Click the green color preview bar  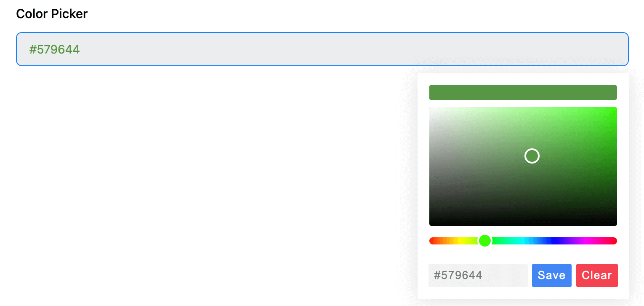click(523, 92)
